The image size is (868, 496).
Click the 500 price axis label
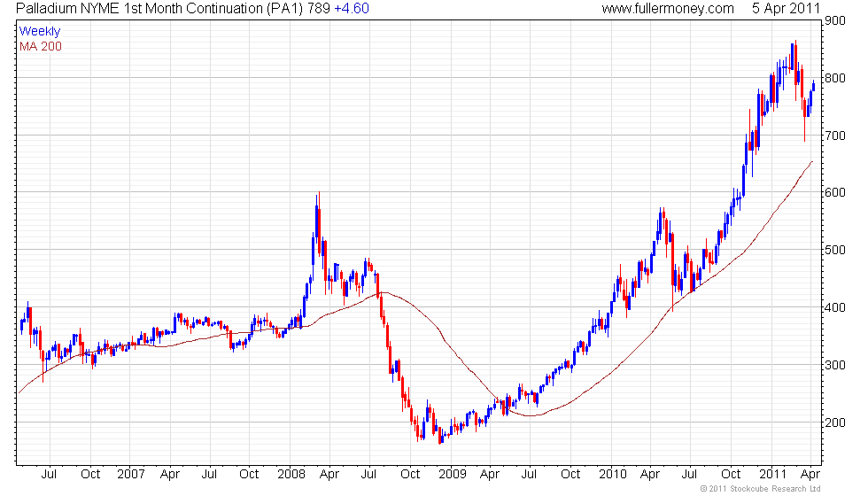[834, 250]
